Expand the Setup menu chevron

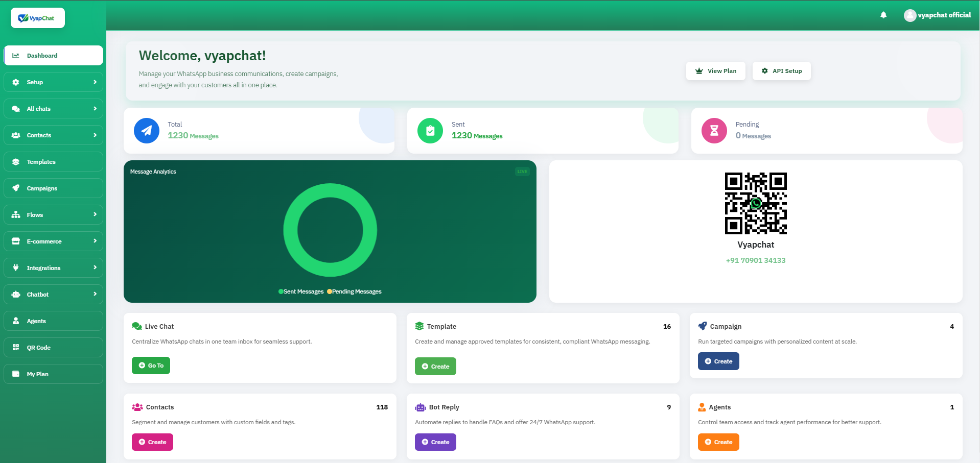[x=95, y=82]
